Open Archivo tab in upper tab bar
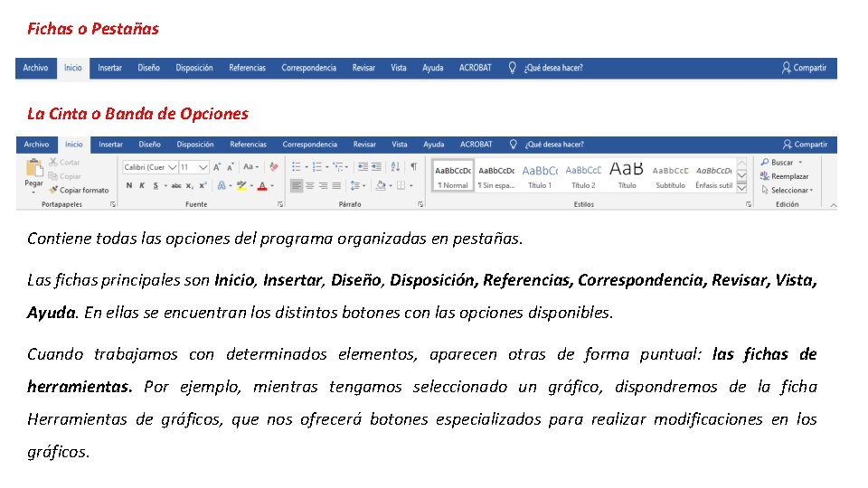Image resolution: width=868 pixels, height=488 pixels. point(35,68)
